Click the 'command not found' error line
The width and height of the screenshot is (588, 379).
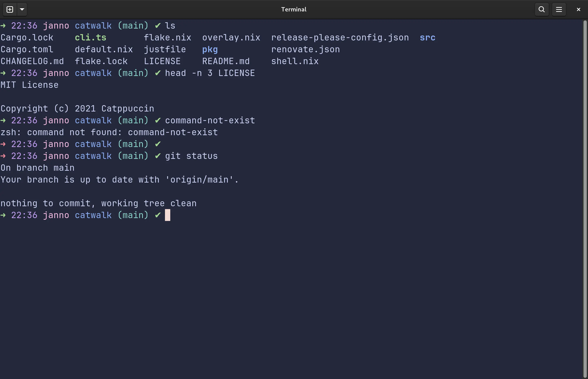pyautogui.click(x=109, y=132)
